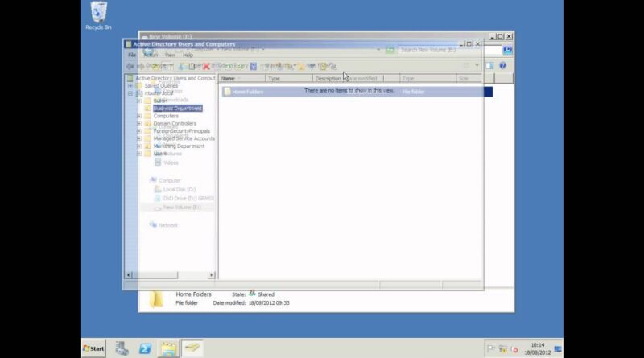Screen dimensions: 644x358
Task: Expand the Marketing Department node
Action: pos(138,146)
